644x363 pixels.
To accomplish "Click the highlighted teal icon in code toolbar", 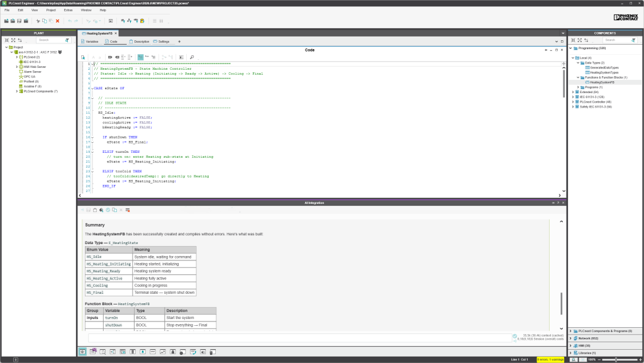I will point(140,57).
